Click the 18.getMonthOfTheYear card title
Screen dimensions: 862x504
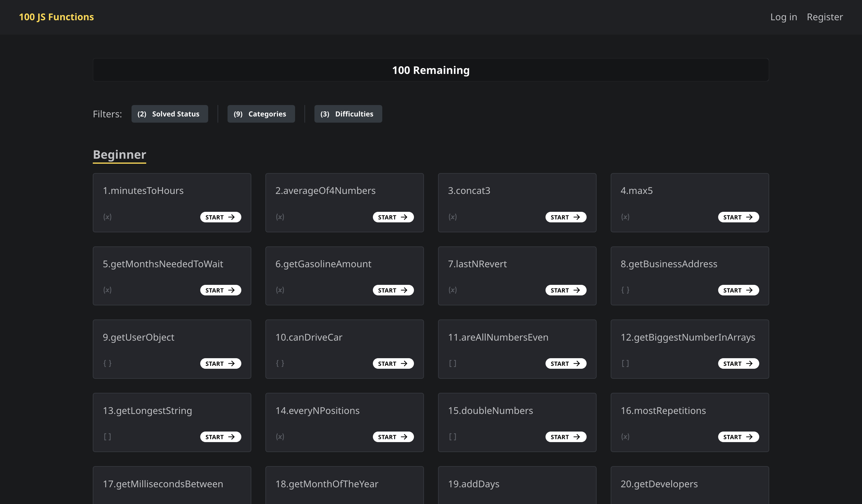tap(327, 484)
